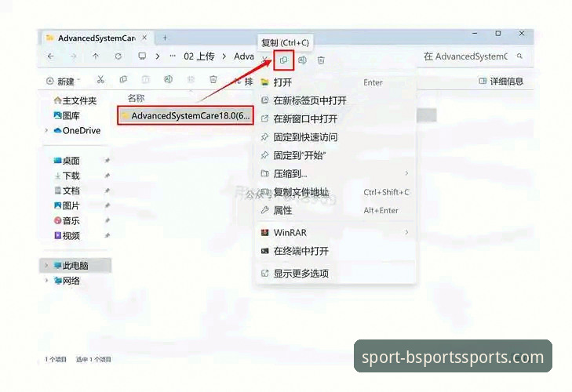Open 下载 in the sidebar

(67, 176)
